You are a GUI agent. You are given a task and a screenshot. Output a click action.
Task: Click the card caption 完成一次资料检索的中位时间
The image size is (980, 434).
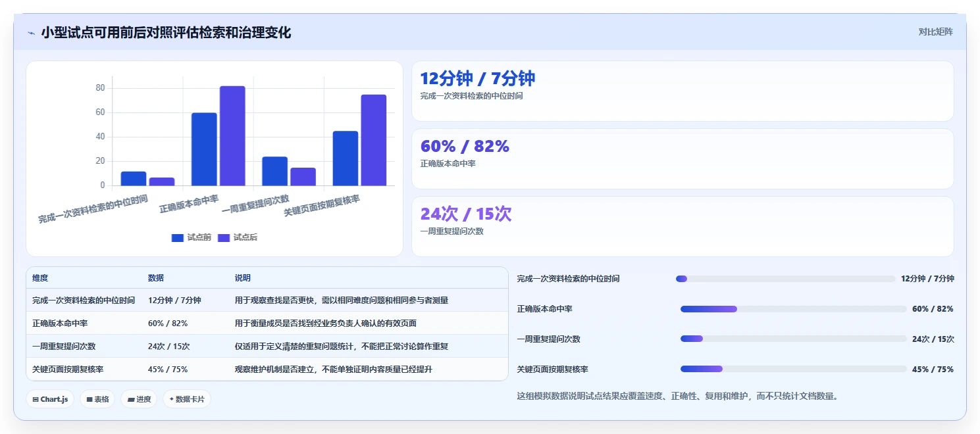472,96
